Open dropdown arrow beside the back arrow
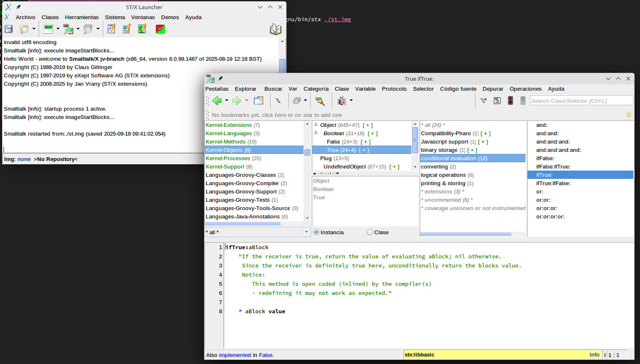Viewport: 640px width, 364px height. tap(227, 101)
